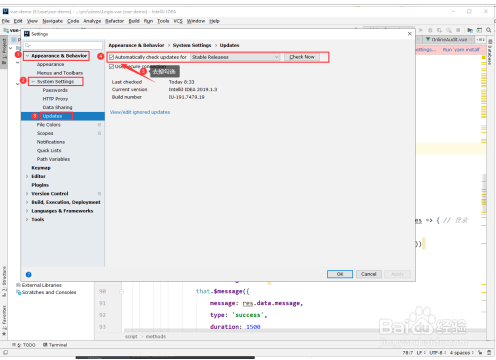496x360 pixels.
Task: Open the Refactor menu
Action: [114, 21]
